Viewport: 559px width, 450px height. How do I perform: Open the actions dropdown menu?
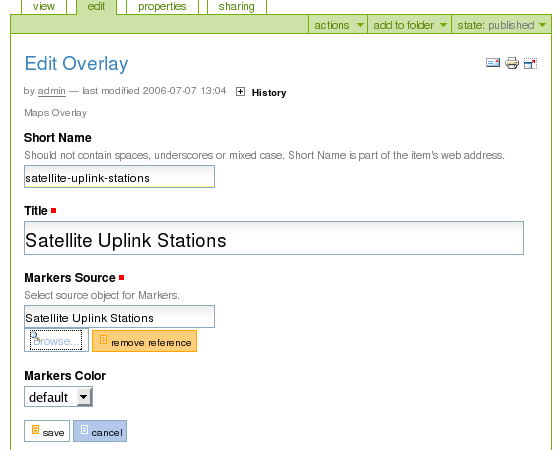point(338,25)
